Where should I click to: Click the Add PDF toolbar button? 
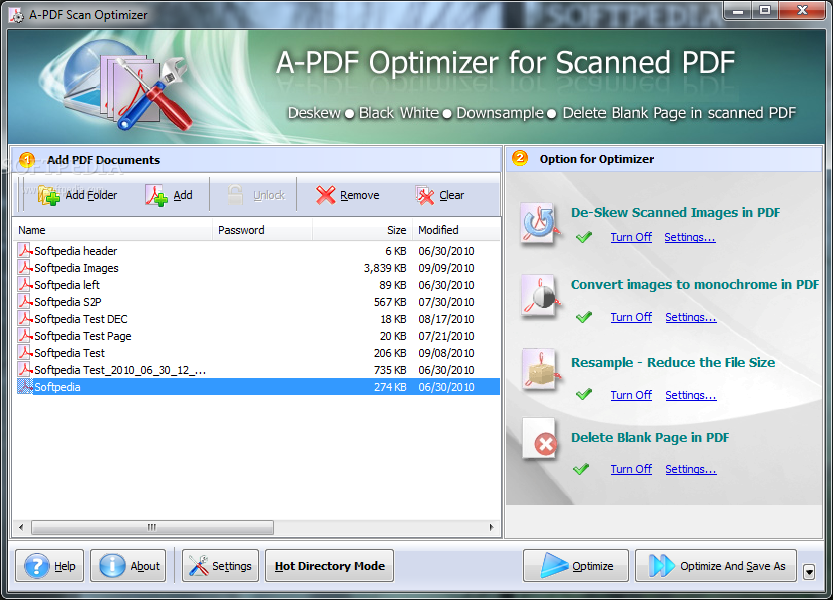click(x=169, y=196)
